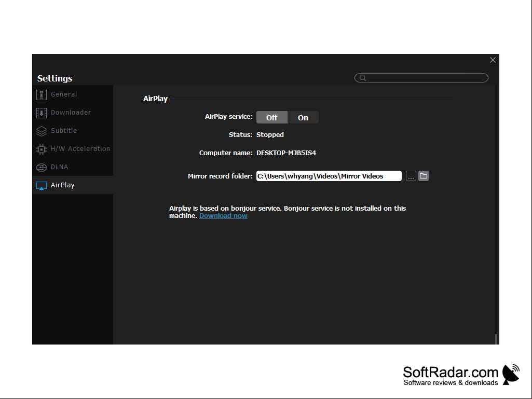The width and height of the screenshot is (532, 399).
Task: Open the H/W Acceleration tab
Action: tap(73, 148)
